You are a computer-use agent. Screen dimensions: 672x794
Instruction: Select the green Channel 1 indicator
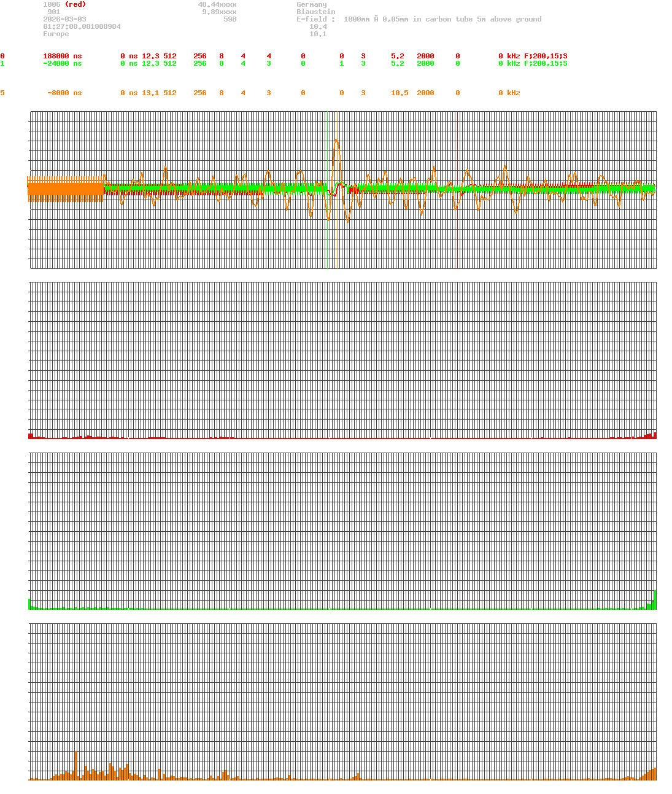3,63
